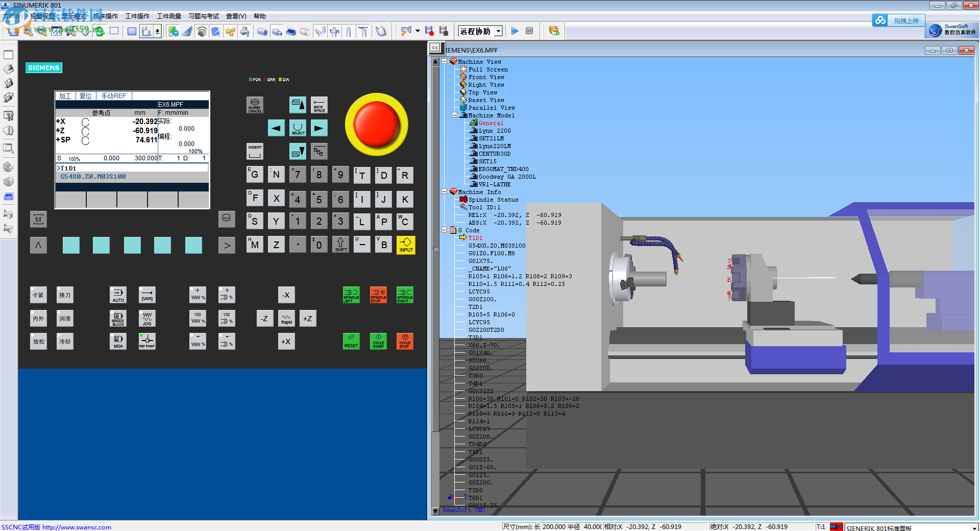The width and height of the screenshot is (980, 531).
Task: Open dropdown arrow beside the flag toolbar icon
Action: click(x=418, y=31)
